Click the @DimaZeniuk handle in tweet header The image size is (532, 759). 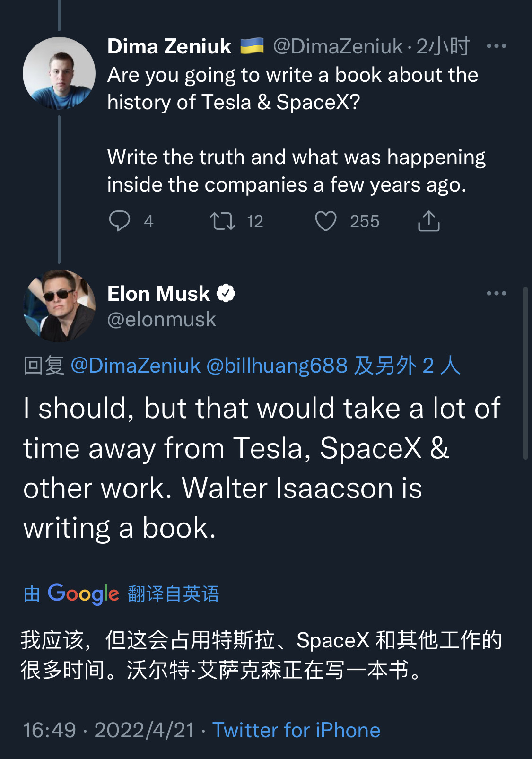(338, 46)
